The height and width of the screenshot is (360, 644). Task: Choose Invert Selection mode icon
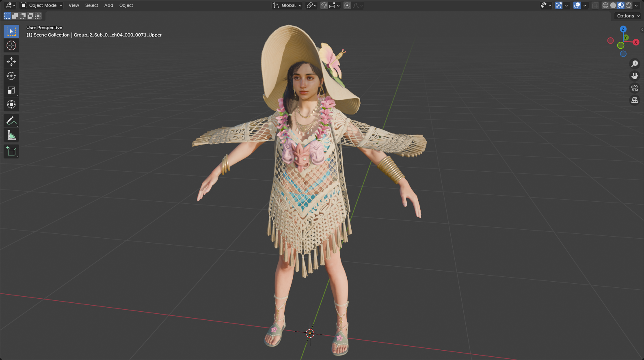(x=30, y=16)
